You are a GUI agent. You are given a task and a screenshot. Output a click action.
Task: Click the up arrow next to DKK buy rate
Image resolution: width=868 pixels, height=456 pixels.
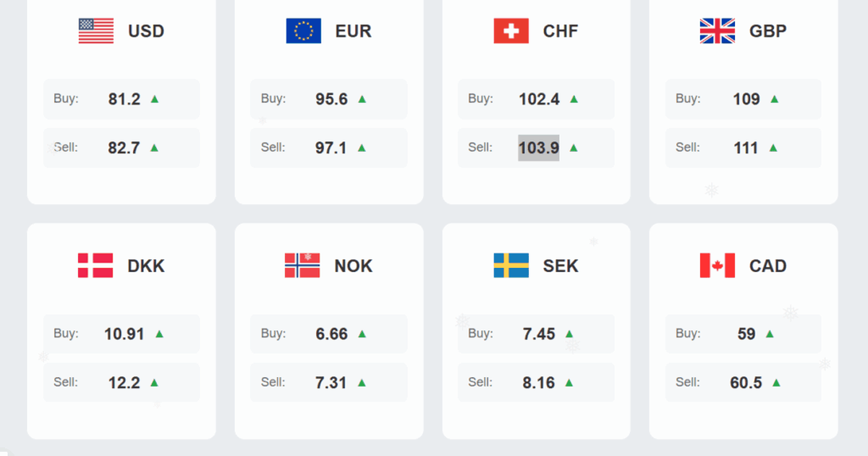click(x=159, y=334)
